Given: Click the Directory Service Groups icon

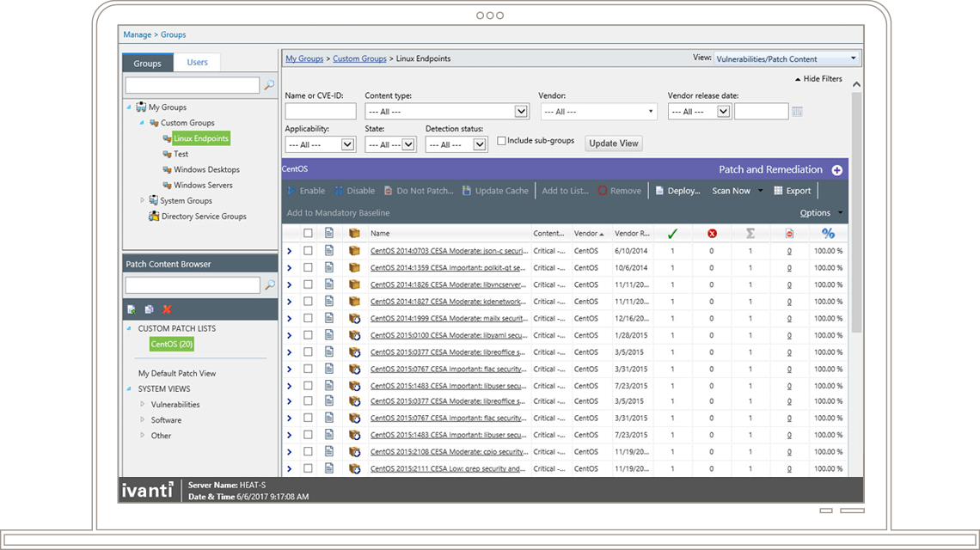Looking at the screenshot, I should pos(154,217).
